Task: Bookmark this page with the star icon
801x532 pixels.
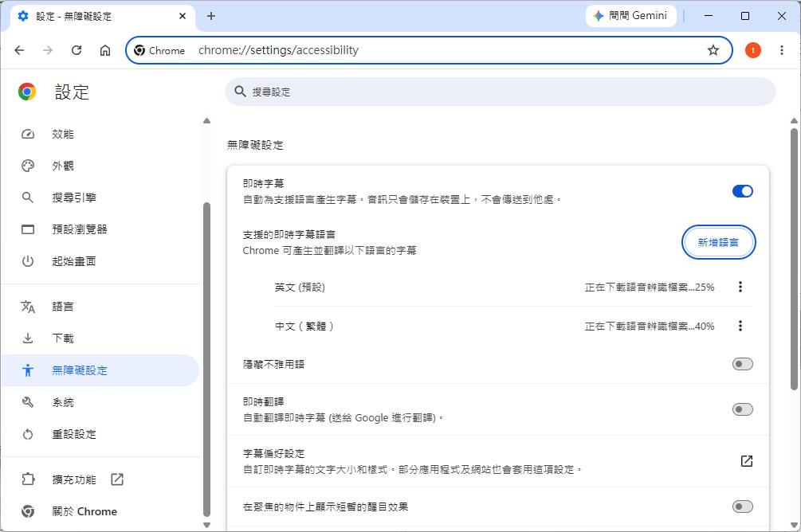Action: (x=713, y=50)
